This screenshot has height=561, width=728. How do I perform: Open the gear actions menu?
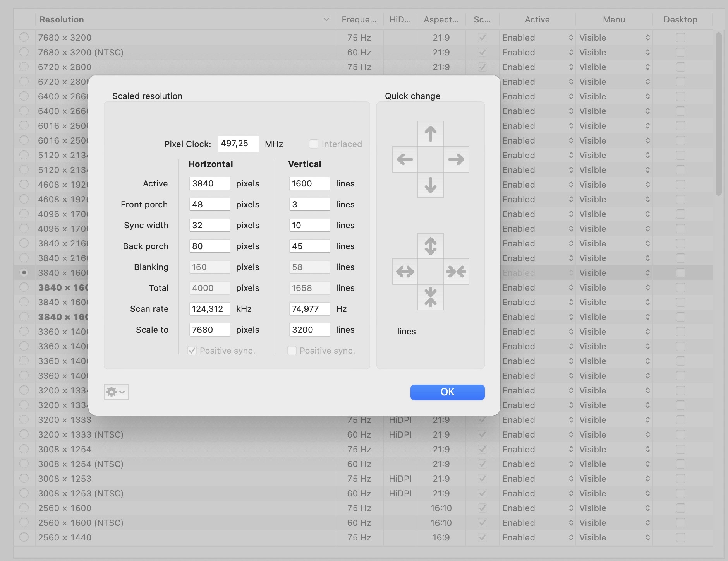115,392
